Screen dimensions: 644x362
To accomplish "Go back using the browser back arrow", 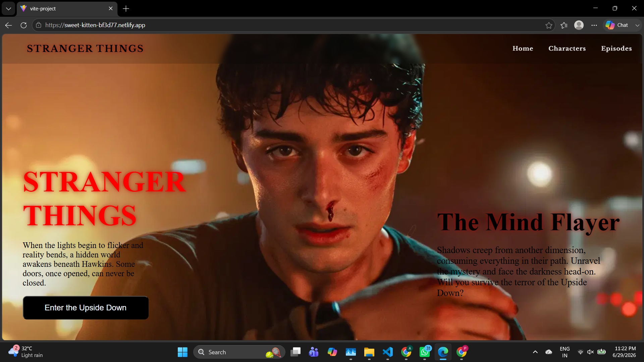I will 8,25.
